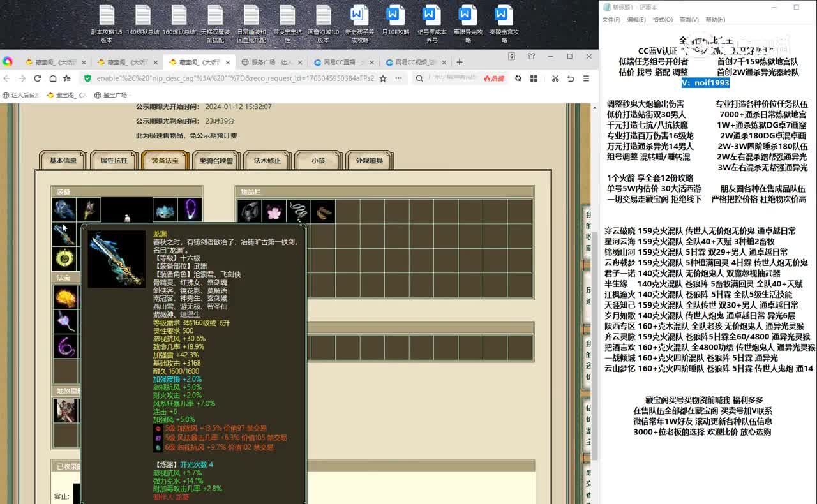Select the golden flame 法宝 icon
The image size is (817, 504).
65,297
